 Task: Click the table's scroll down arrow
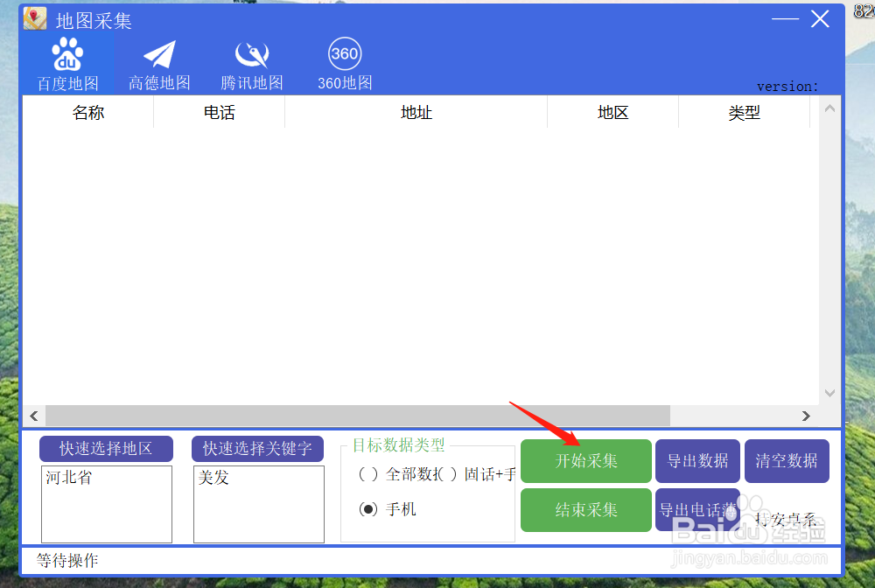(829, 393)
